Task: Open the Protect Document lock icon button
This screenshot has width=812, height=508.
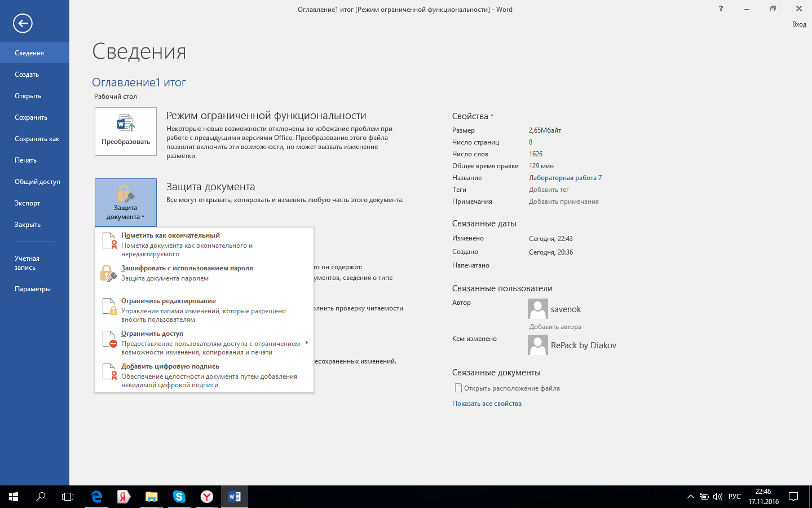Action: 126,202
